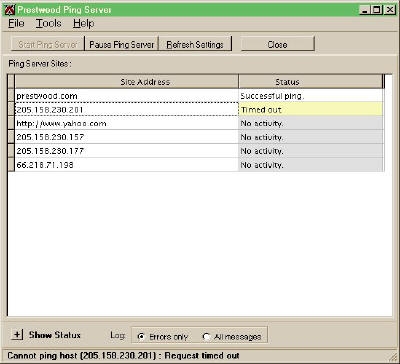Click the Prestwood app icon in title bar
The height and width of the screenshot is (364, 400).
click(9, 10)
